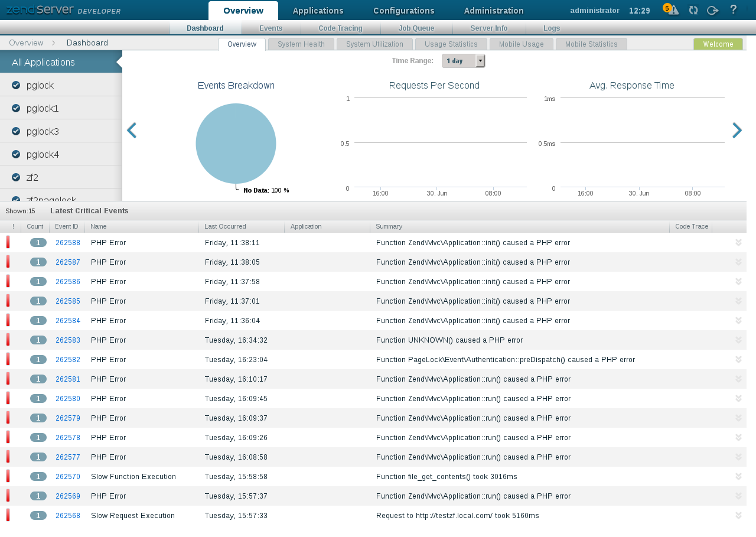The height and width of the screenshot is (537, 756).
Task: Open help via the question mark icon
Action: click(732, 10)
